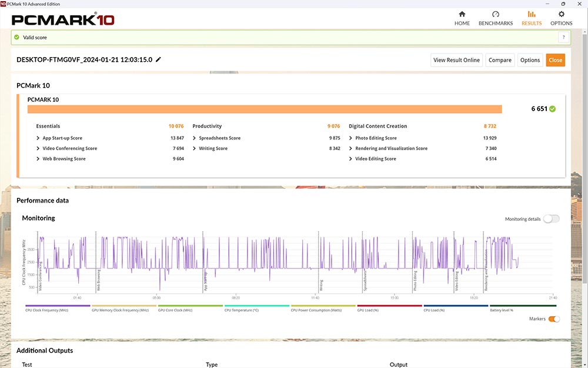Click the overall score 6 651
The height and width of the screenshot is (368, 588).
539,109
